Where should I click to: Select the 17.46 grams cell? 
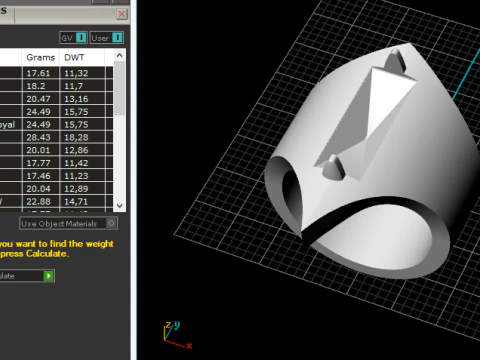(41, 176)
